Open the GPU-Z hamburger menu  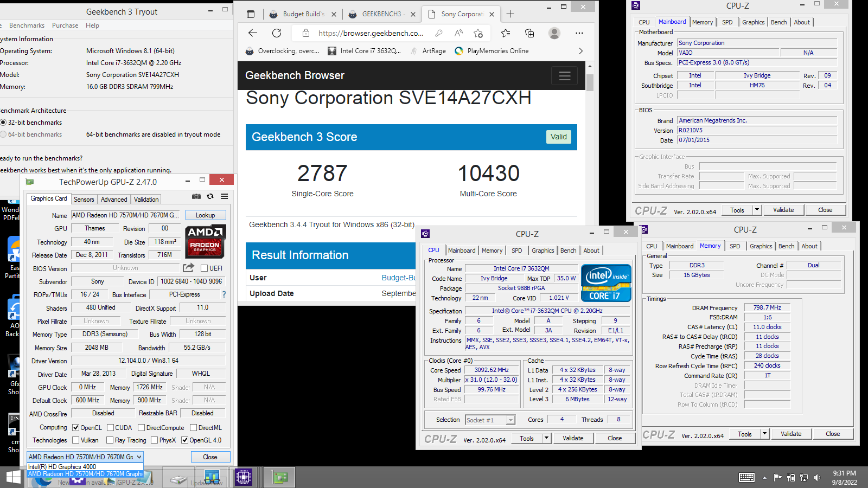coord(224,196)
